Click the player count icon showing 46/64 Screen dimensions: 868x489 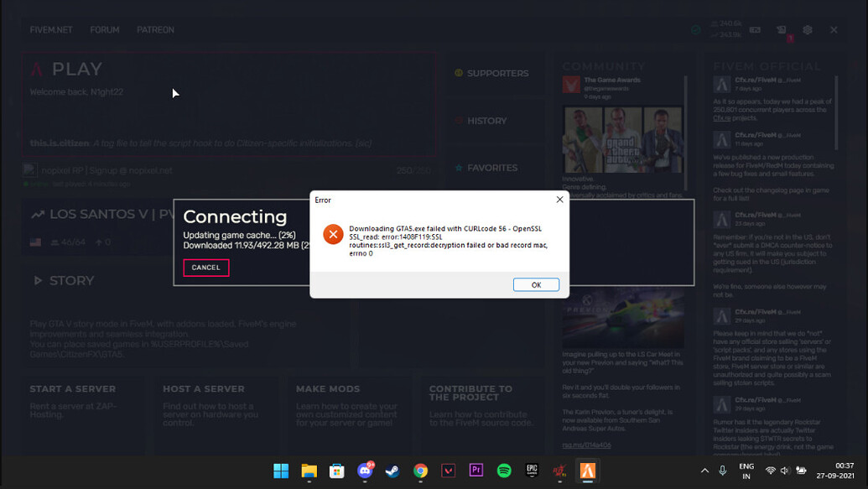click(54, 242)
